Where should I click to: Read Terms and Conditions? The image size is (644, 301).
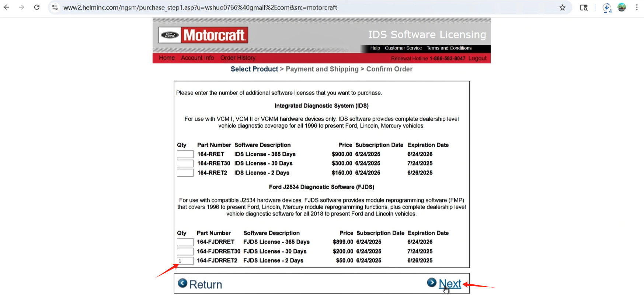[449, 48]
